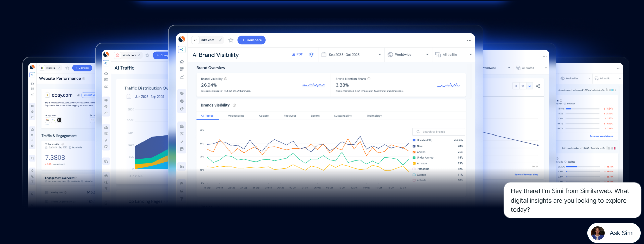The image size is (644, 244).
Task: Open the Worldwide dropdown in the far-right window
Action: click(x=575, y=78)
